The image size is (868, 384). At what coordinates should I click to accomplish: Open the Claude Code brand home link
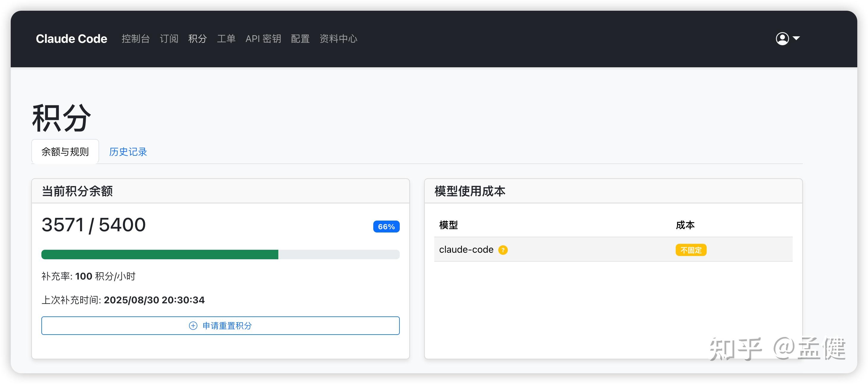71,39
